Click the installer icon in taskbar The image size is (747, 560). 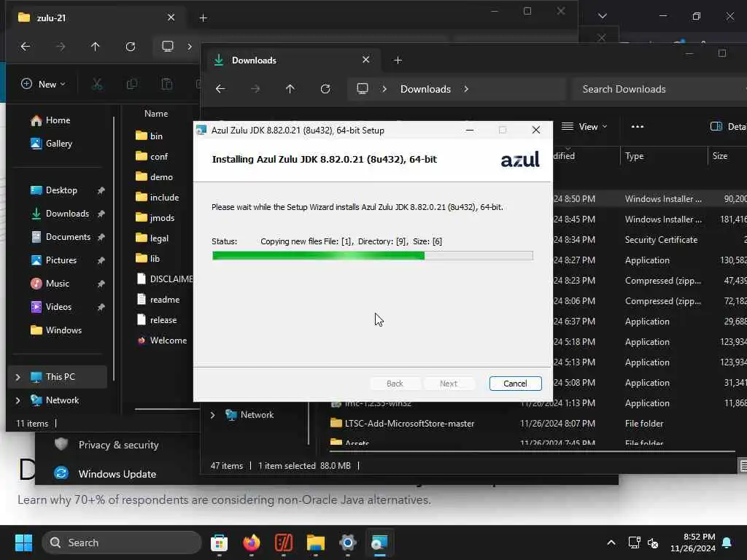[x=379, y=542]
